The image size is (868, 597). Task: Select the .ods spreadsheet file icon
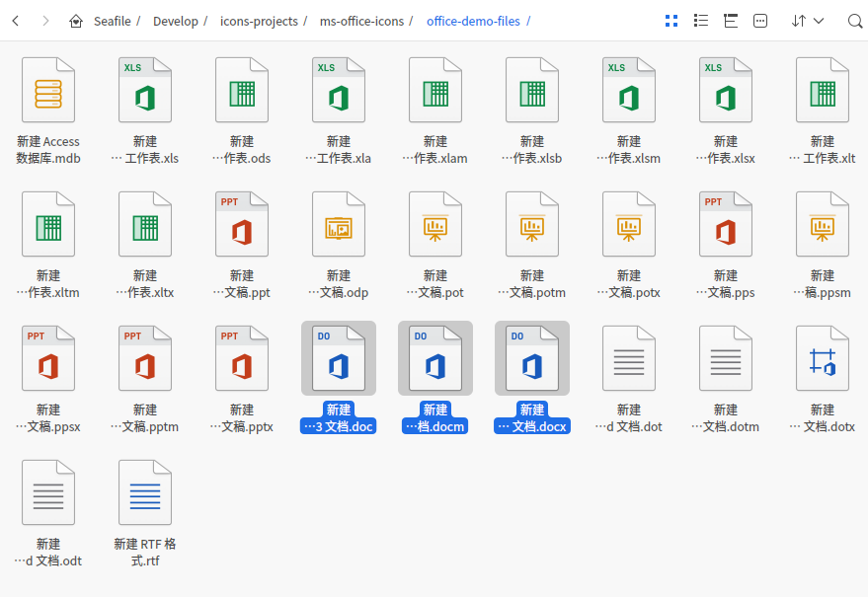click(x=242, y=90)
